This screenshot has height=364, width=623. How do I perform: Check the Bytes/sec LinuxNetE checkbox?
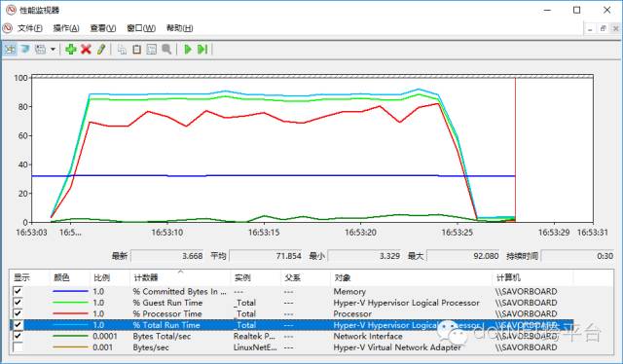18,346
